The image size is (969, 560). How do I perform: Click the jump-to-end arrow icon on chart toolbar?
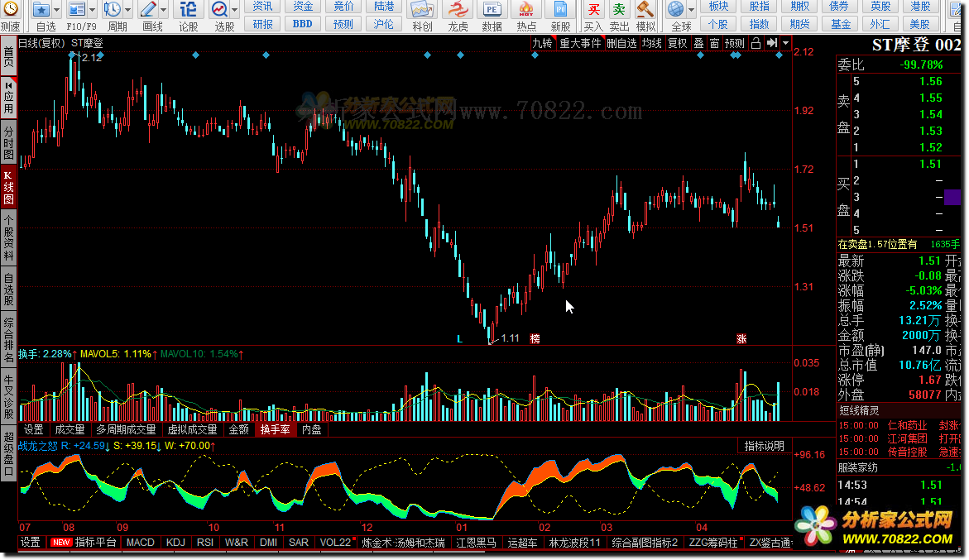click(772, 43)
